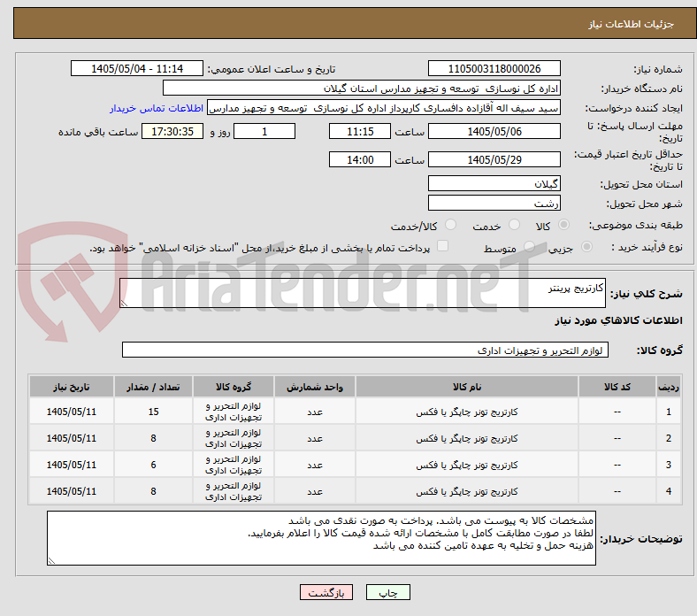Click the remaining days field showing 1
The height and width of the screenshot is (616, 697).
tap(264, 132)
